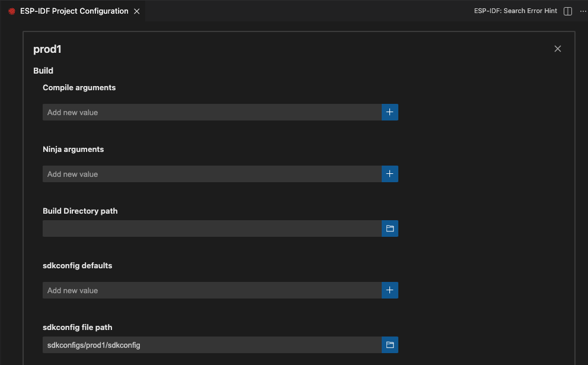Click the Build section heading
This screenshot has width=588, height=365.
(x=43, y=71)
